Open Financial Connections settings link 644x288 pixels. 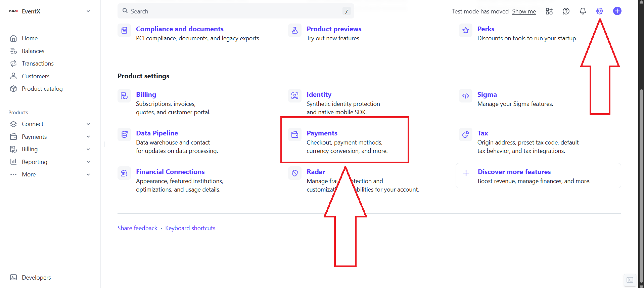pos(170,172)
